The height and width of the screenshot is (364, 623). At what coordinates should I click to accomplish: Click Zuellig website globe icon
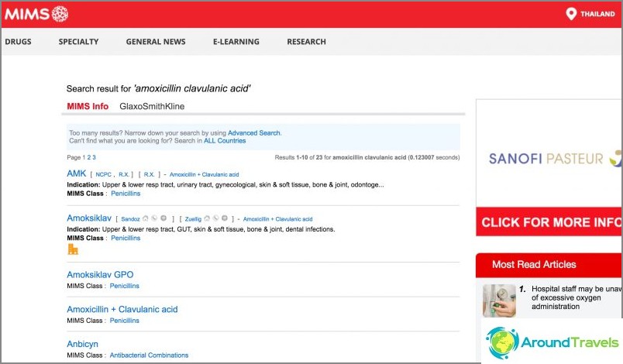pyautogui.click(x=225, y=218)
